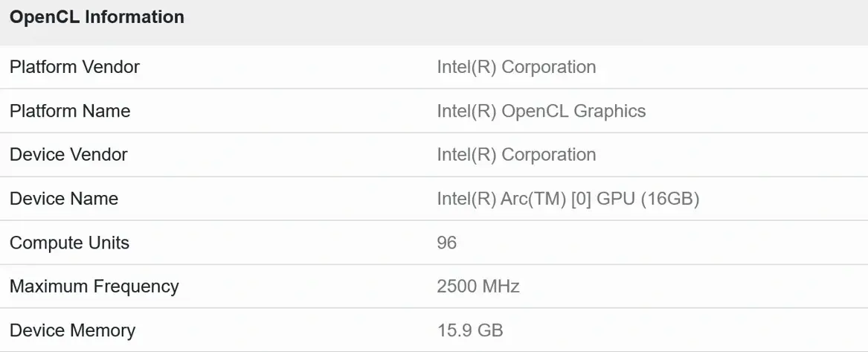868x352 pixels.
Task: Select the compute units value 96
Action: [447, 243]
